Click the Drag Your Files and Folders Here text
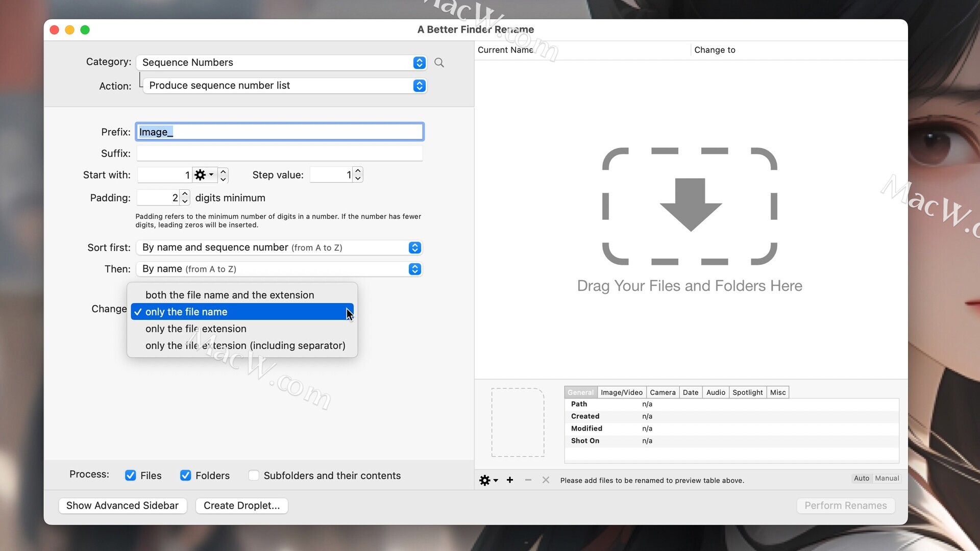 point(690,286)
